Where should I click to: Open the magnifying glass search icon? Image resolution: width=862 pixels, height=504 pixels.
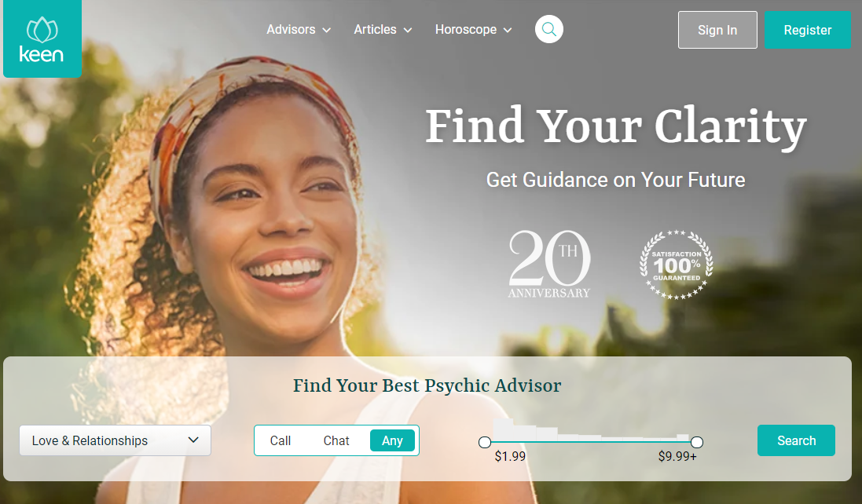(548, 29)
